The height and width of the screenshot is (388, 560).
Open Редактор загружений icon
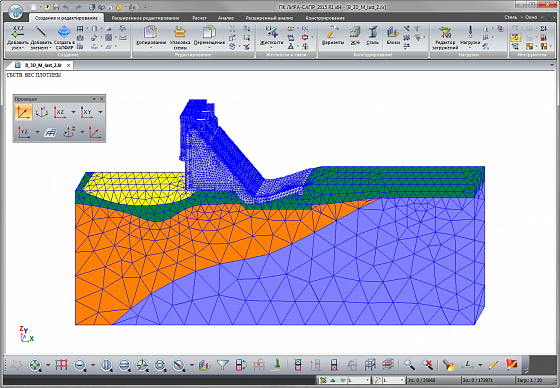pyautogui.click(x=445, y=33)
